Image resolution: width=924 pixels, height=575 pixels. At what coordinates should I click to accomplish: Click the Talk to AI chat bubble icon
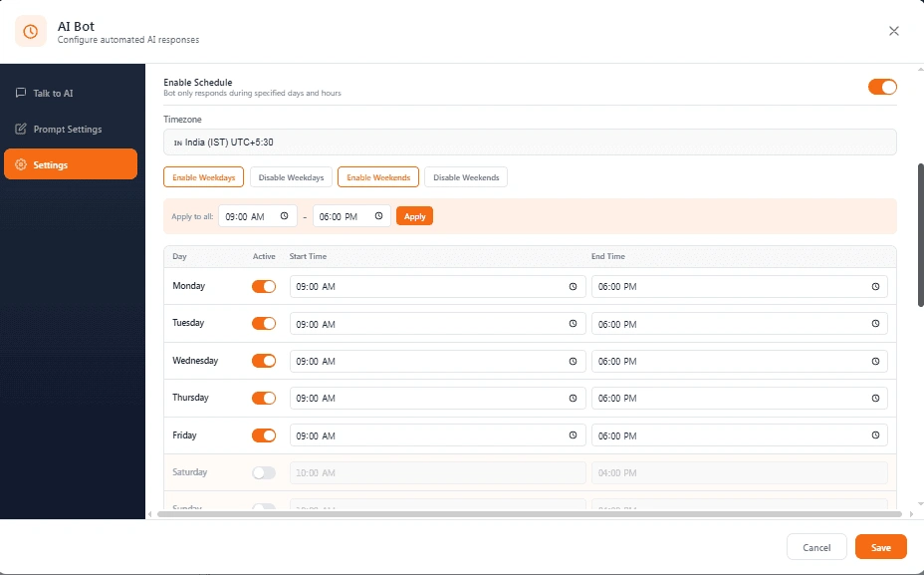[20, 93]
